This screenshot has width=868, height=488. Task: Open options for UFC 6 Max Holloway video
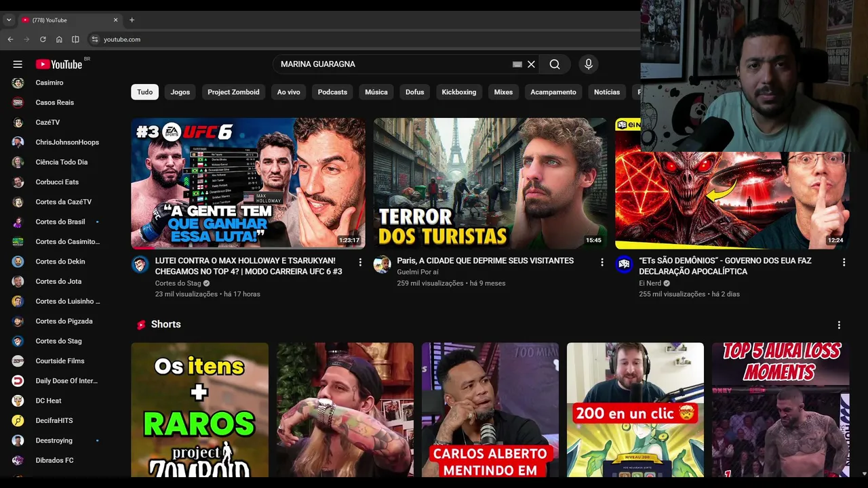360,262
